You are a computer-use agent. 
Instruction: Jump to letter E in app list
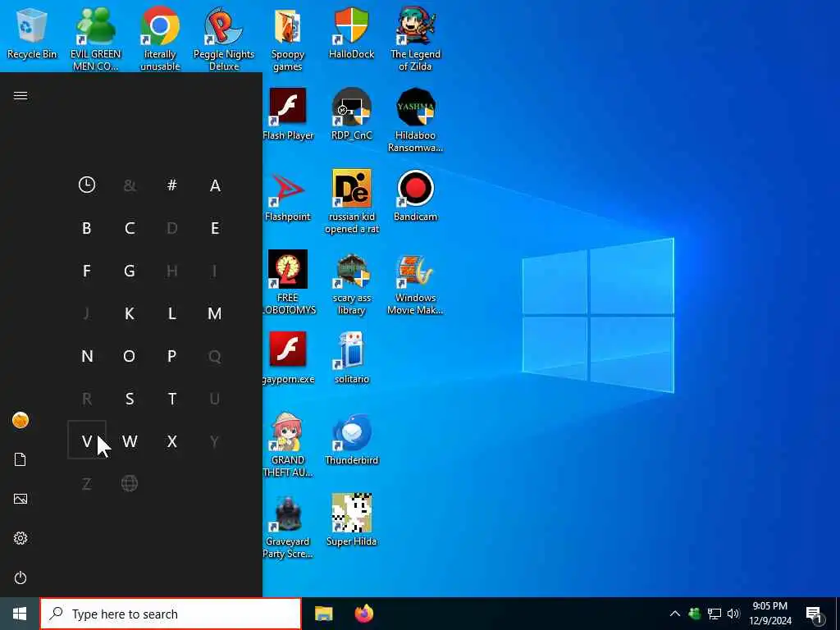(215, 228)
